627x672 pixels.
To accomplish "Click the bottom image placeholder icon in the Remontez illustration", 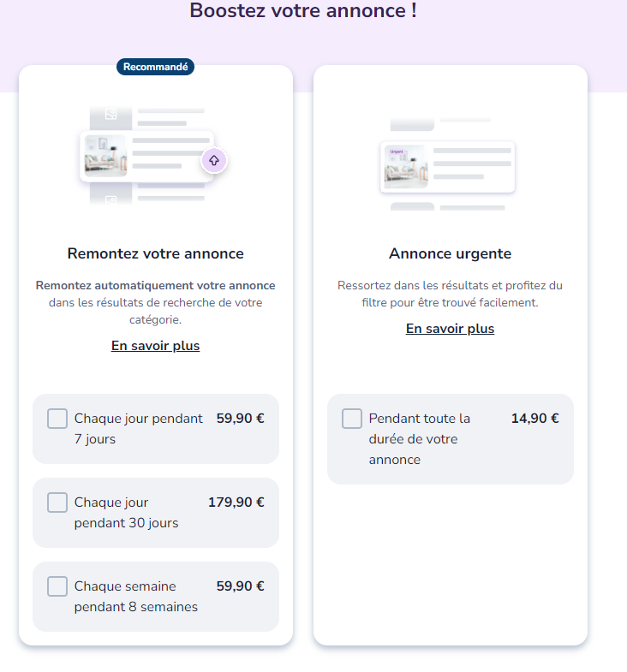I will pyautogui.click(x=110, y=199).
